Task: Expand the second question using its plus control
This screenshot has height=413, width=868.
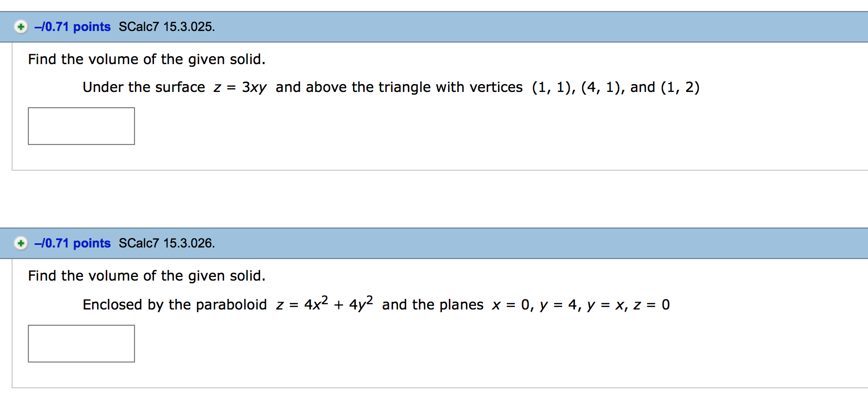Action: click(20, 243)
